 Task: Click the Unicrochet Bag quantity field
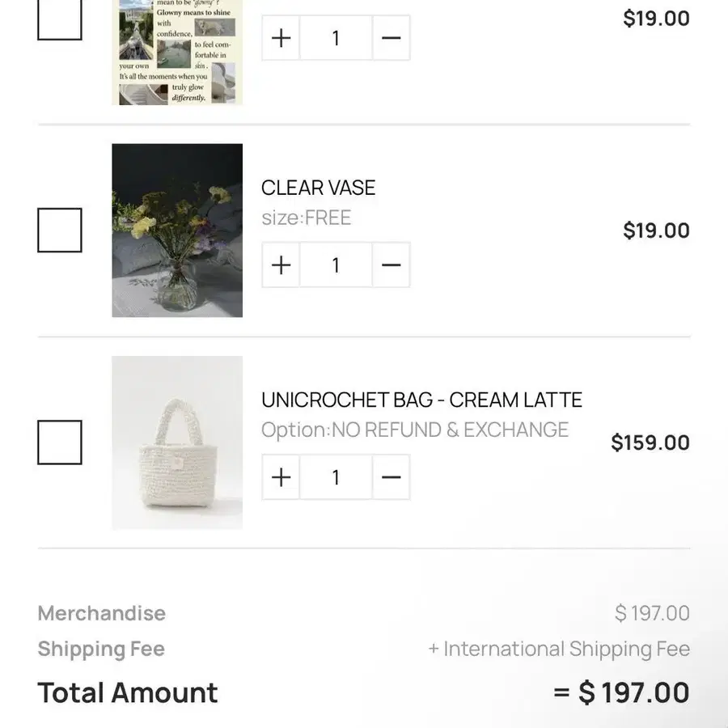point(336,477)
